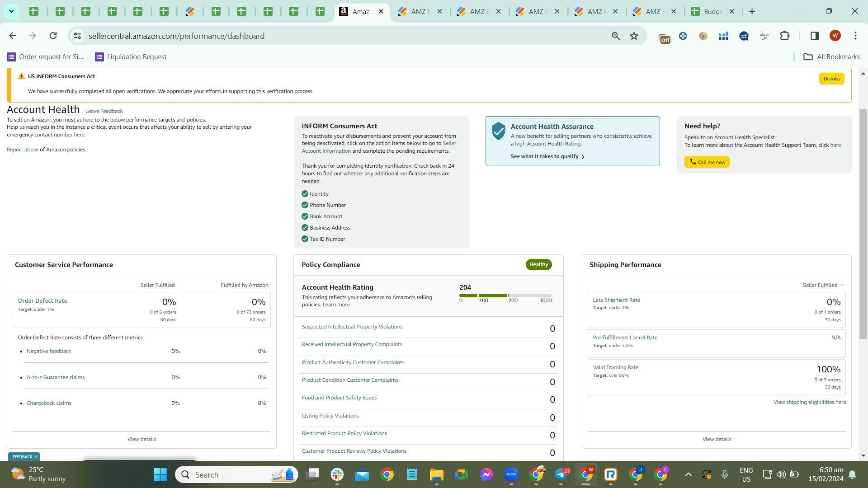Open Suspected Intellectual Property Violations
Screen dimensions: 868x488
pos(352,327)
